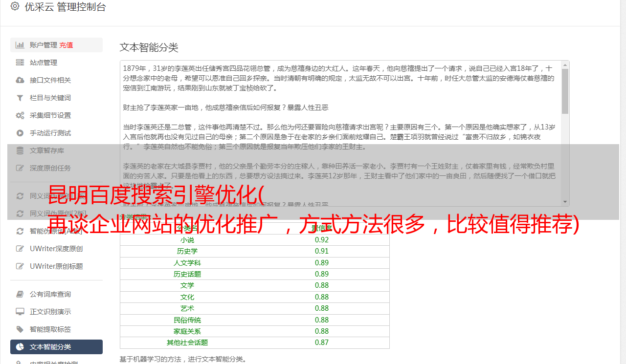This screenshot has height=364, width=626.
Task: Select UWriter原创标题 in the sidebar
Action: tap(56, 266)
